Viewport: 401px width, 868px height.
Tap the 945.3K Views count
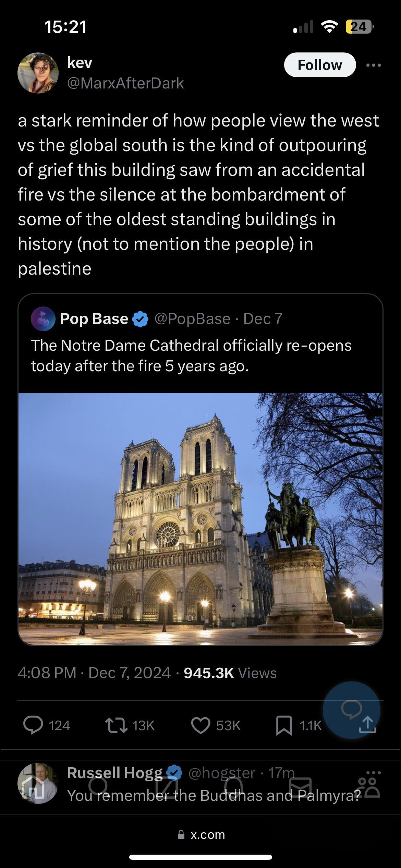tap(230, 673)
